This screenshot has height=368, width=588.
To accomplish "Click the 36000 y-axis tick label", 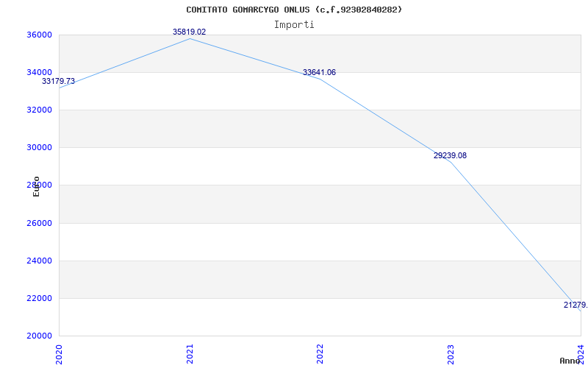I will [39, 35].
